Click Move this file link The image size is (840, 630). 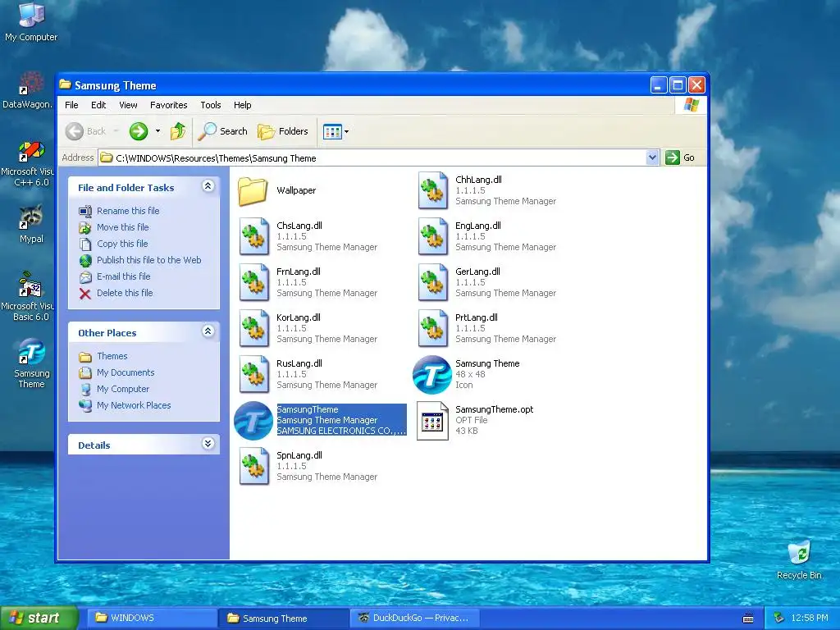click(123, 227)
